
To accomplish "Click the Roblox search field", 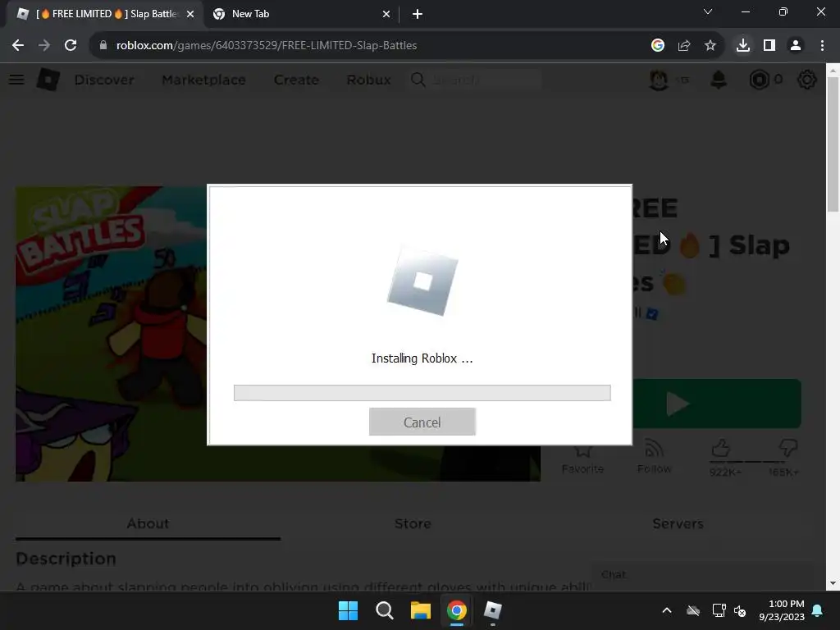I will [x=476, y=80].
